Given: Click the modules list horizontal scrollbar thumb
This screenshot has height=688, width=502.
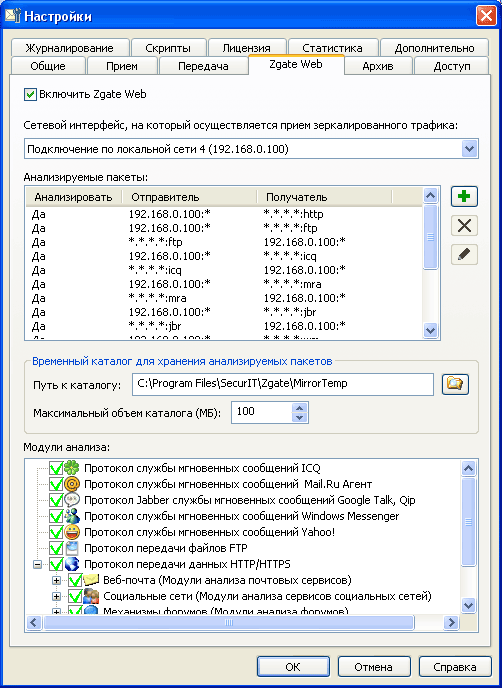Looking at the screenshot, I should 228,622.
